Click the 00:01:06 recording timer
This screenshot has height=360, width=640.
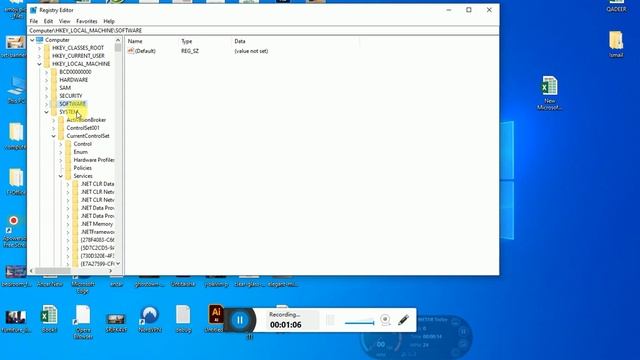coord(286,325)
